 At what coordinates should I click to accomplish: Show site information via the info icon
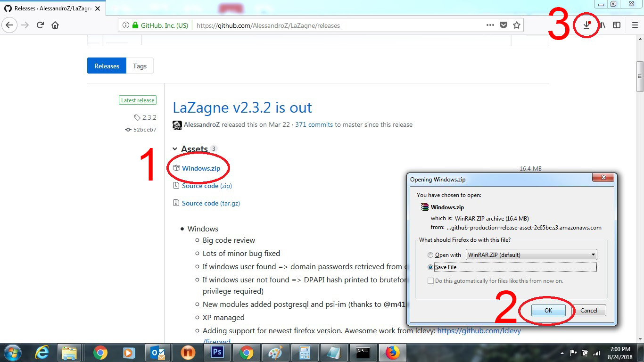(126, 25)
